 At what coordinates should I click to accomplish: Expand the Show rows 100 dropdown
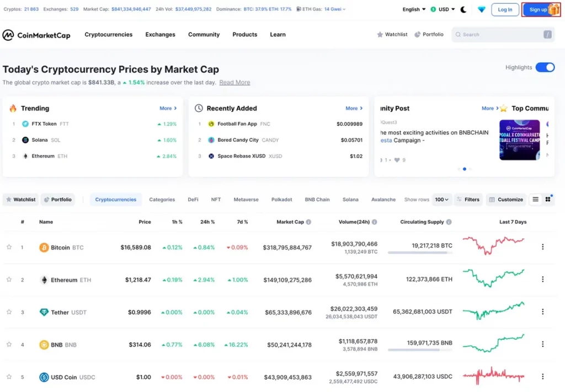tap(442, 200)
